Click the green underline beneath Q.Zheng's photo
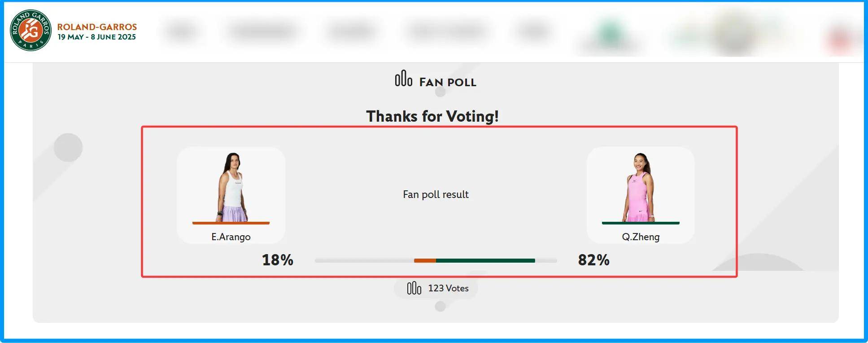 point(641,223)
